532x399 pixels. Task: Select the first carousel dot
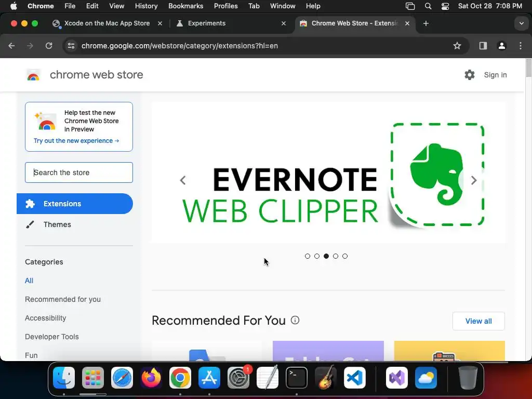click(308, 256)
